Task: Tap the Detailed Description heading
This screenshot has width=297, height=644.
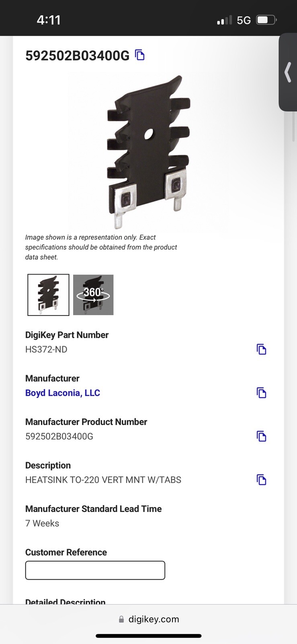Action: click(66, 601)
